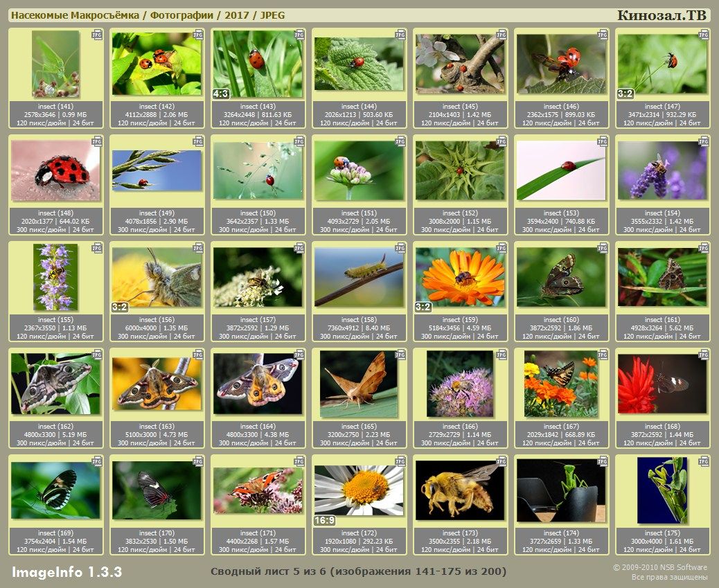Click the ImageInfo 1.3.3 program label
The height and width of the screenshot is (588, 719).
pyautogui.click(x=67, y=572)
